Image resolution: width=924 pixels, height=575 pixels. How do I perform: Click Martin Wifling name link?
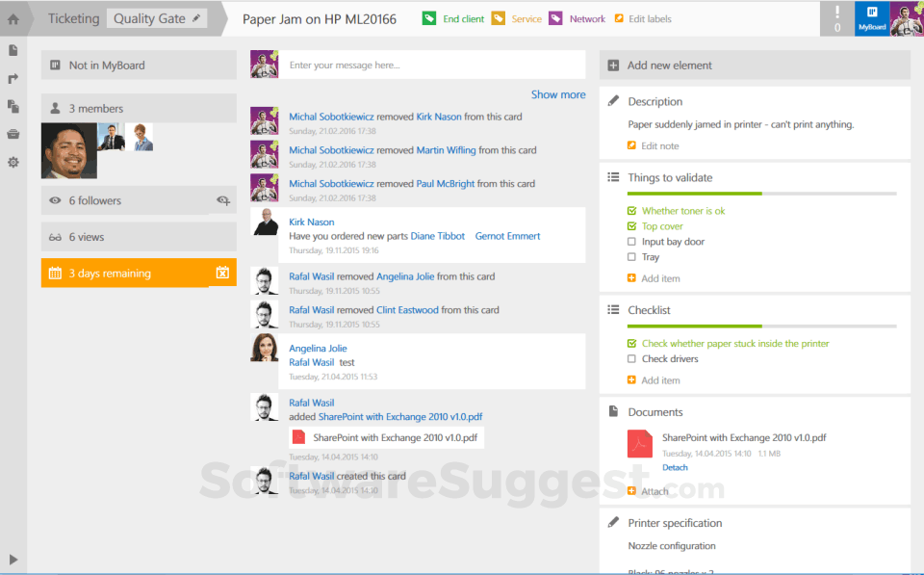(x=446, y=150)
